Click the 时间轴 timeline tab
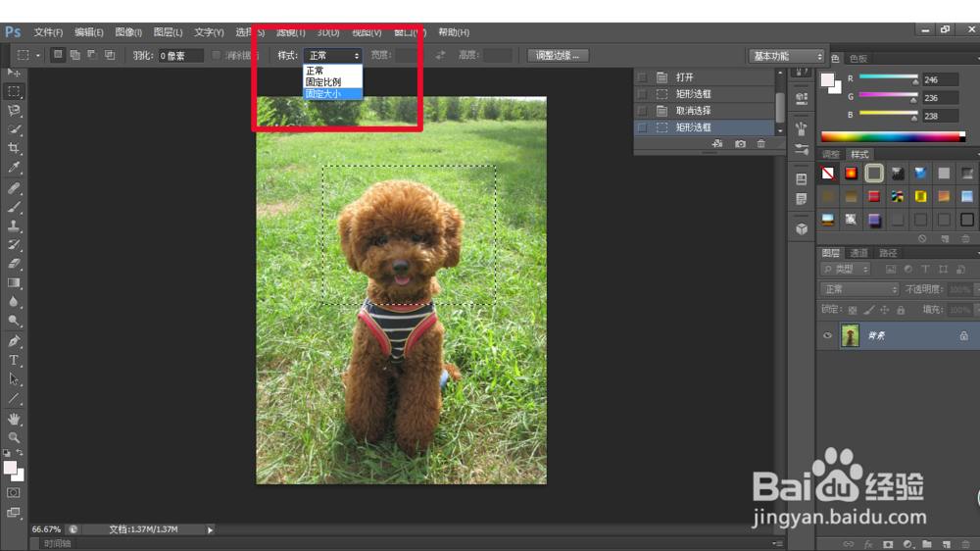 tap(58, 543)
